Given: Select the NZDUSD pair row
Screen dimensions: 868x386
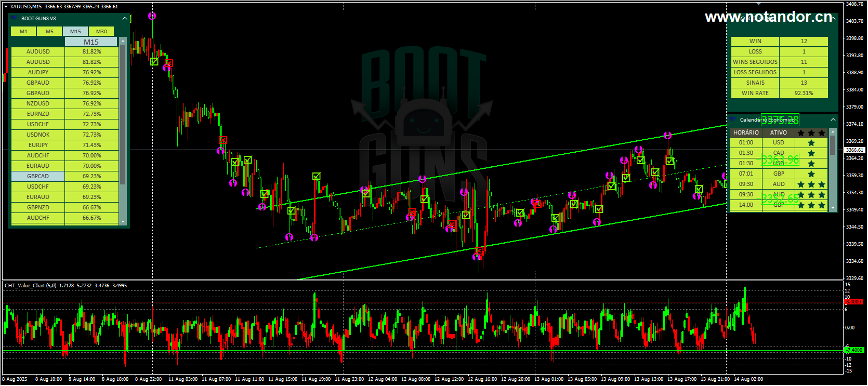Looking at the screenshot, I should pyautogui.click(x=65, y=103).
